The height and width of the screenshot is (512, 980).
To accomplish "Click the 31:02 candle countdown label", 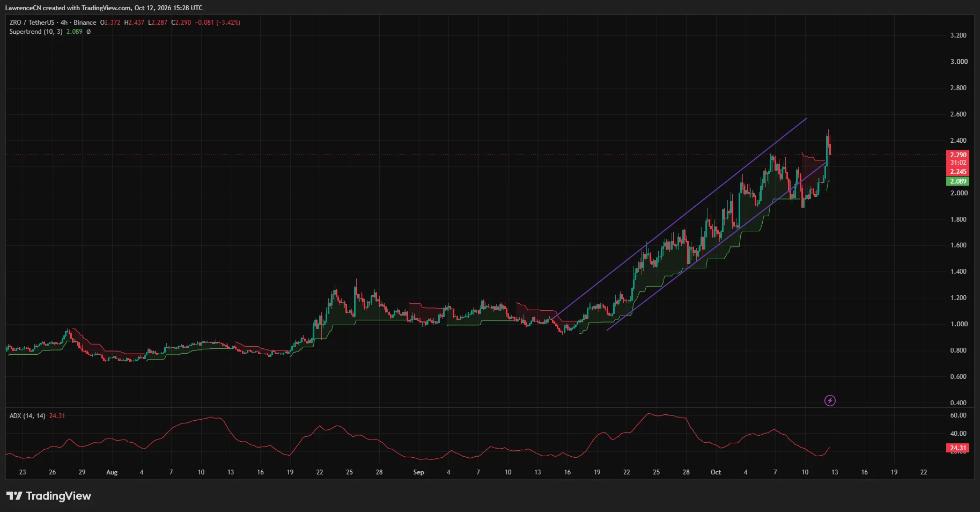I will click(957, 163).
